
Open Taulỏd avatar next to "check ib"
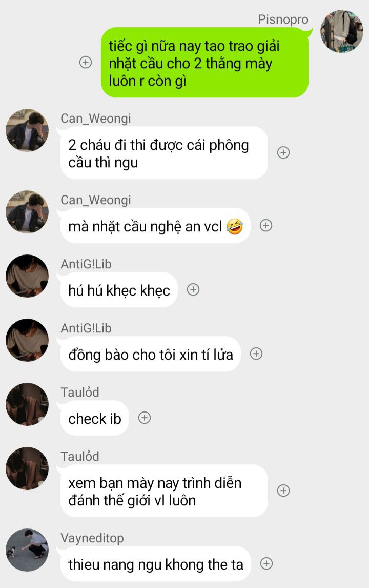(27, 404)
